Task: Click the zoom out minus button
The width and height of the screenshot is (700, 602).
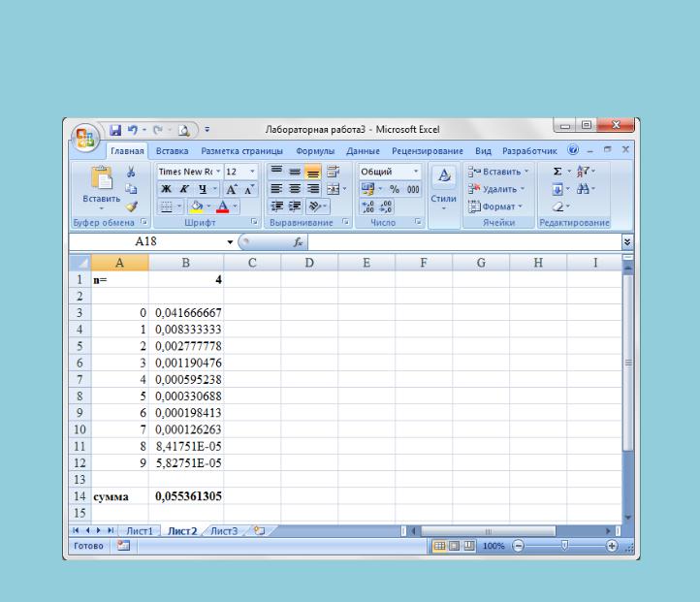Action: [518, 546]
